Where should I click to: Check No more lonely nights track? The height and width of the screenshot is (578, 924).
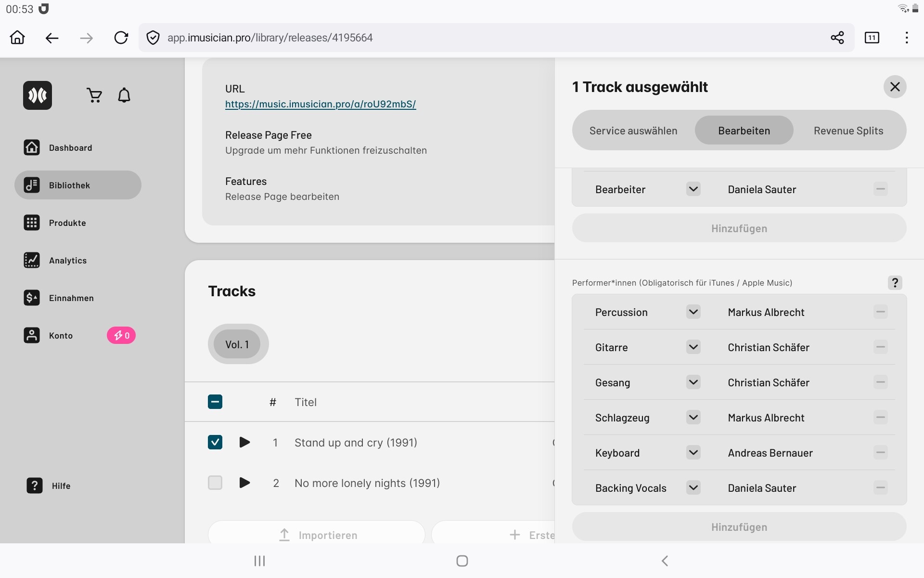[x=215, y=483]
